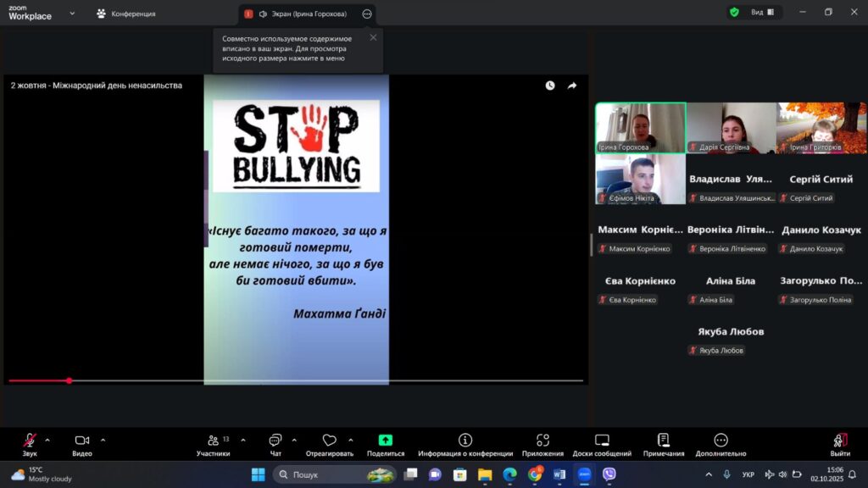Open the Приложения apps panel
The width and height of the screenshot is (868, 488).
(x=542, y=441)
